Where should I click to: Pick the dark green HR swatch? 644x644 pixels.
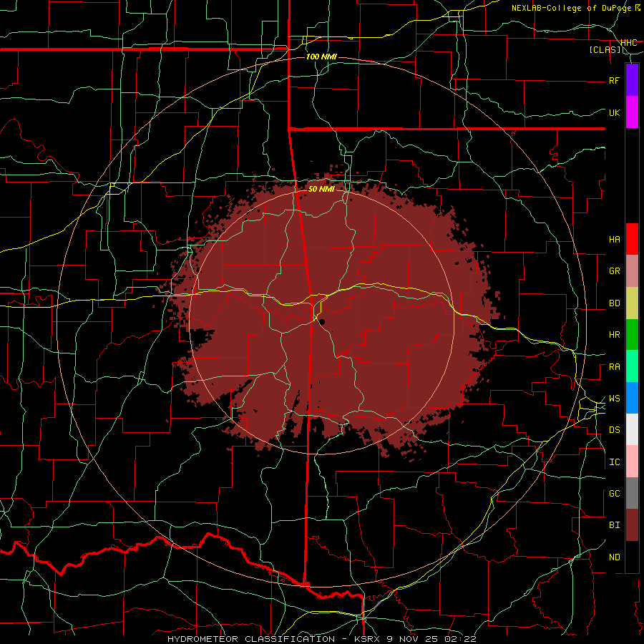coord(632,334)
